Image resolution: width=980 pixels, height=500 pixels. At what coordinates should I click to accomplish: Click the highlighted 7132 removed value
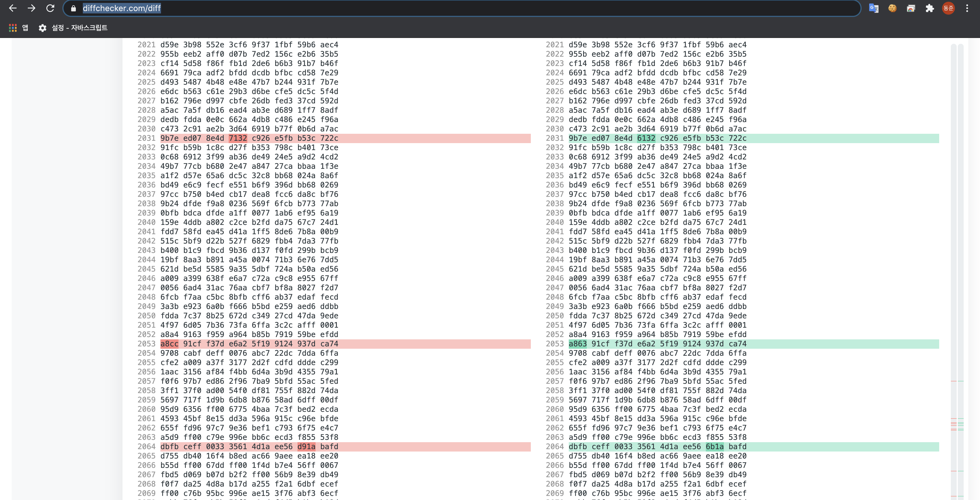point(238,138)
